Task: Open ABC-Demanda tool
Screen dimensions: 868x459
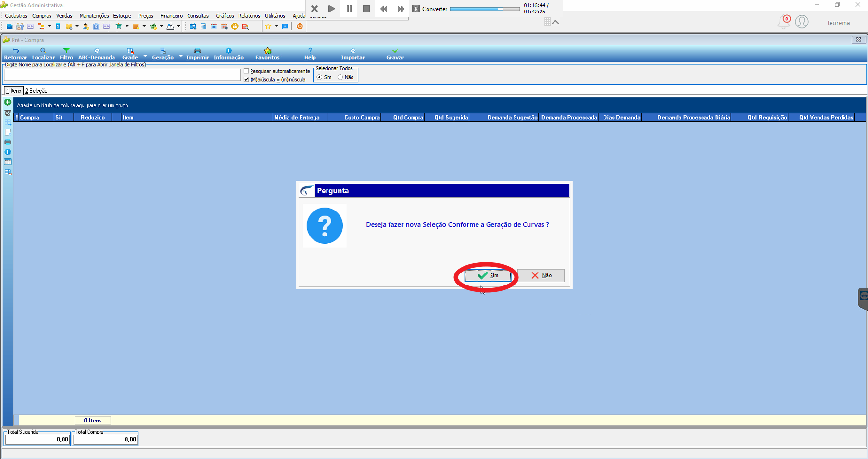Action: coord(97,54)
